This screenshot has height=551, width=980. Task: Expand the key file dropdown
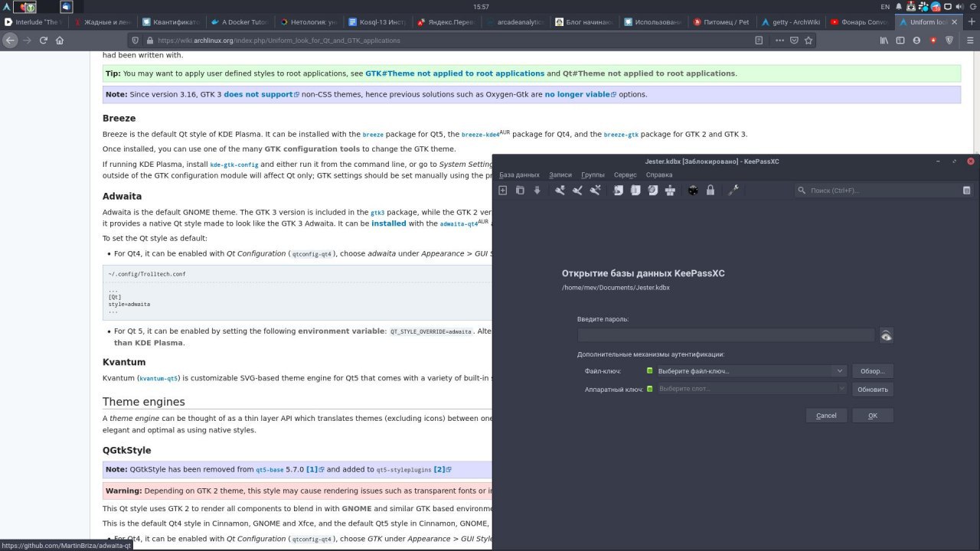(841, 371)
